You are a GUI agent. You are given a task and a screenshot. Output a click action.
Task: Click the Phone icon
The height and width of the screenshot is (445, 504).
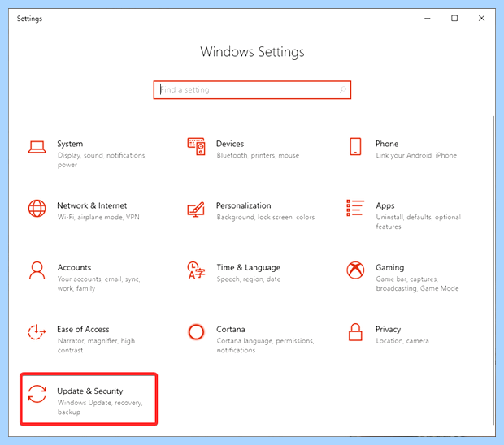355,147
